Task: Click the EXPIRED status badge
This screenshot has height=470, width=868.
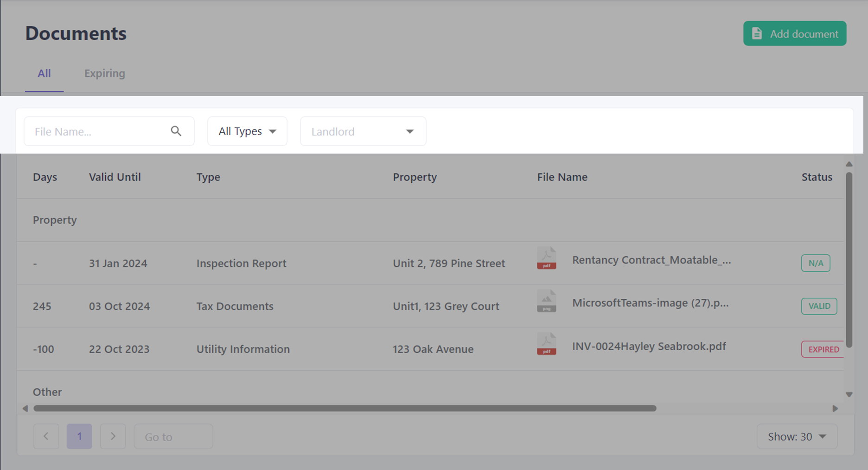Action: (823, 349)
